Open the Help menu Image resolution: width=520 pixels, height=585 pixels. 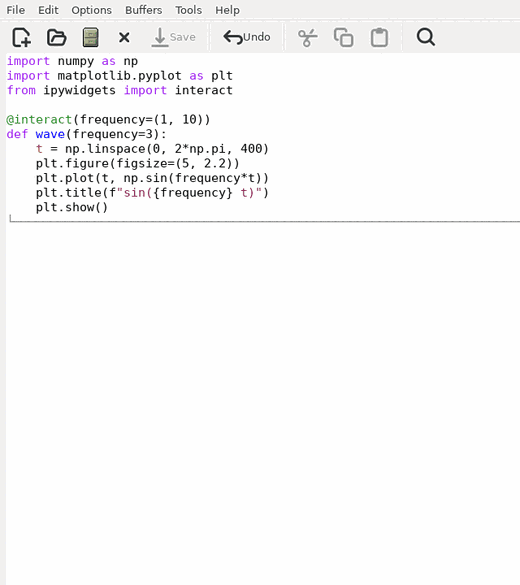pyautogui.click(x=227, y=10)
